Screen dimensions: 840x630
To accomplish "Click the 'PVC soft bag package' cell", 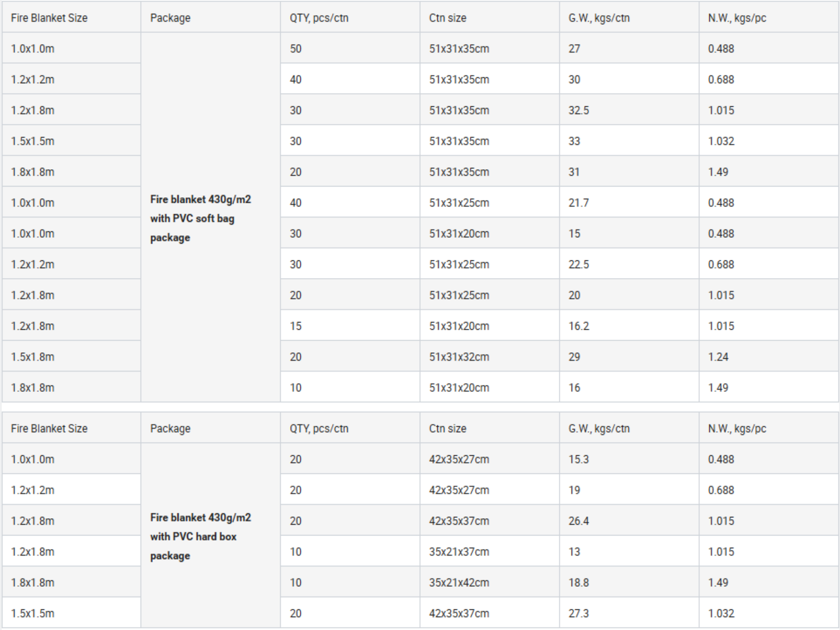I will pos(200,218).
